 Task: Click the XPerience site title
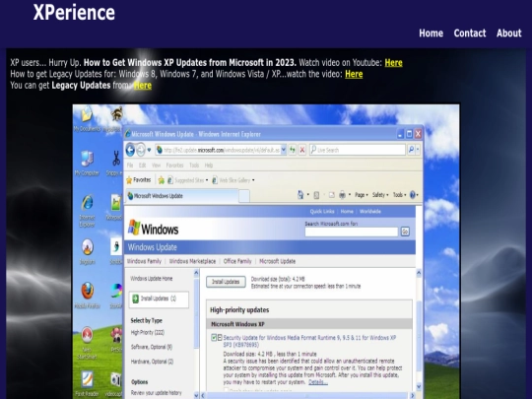click(74, 13)
